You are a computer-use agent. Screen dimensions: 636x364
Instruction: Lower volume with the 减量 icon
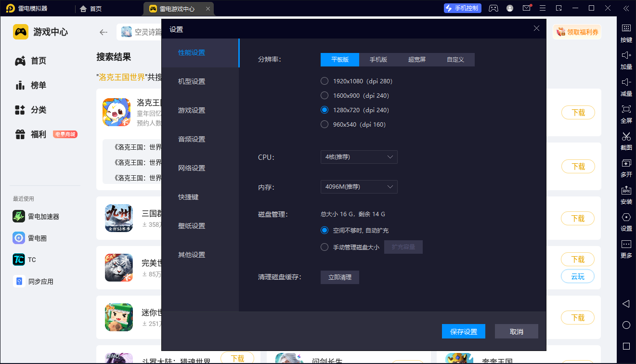point(626,87)
